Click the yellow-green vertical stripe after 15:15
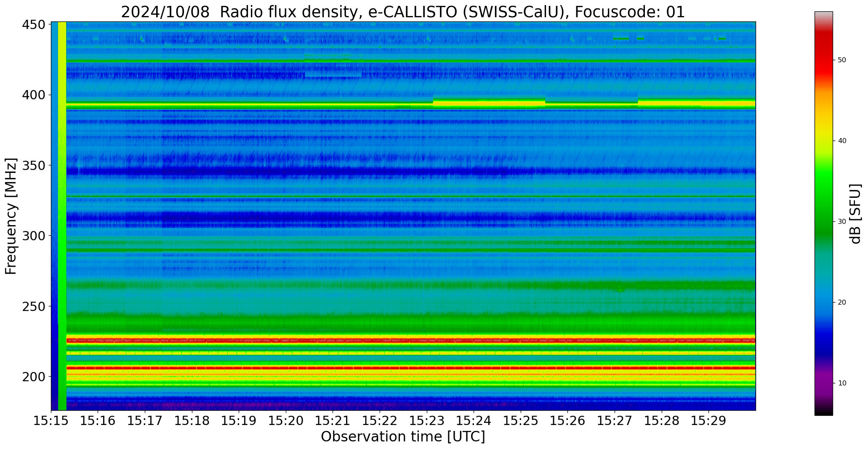This screenshot has width=868, height=449. tap(62, 216)
